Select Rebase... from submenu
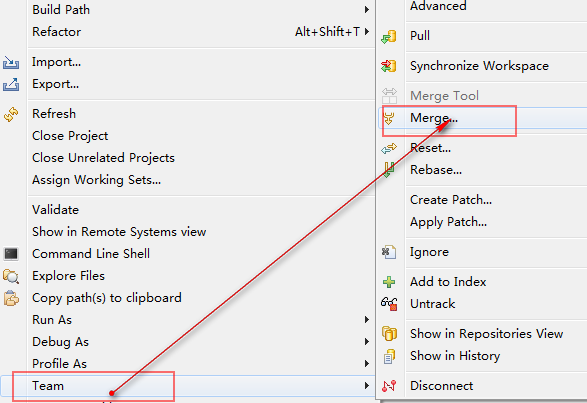The image size is (587, 403). (x=436, y=170)
